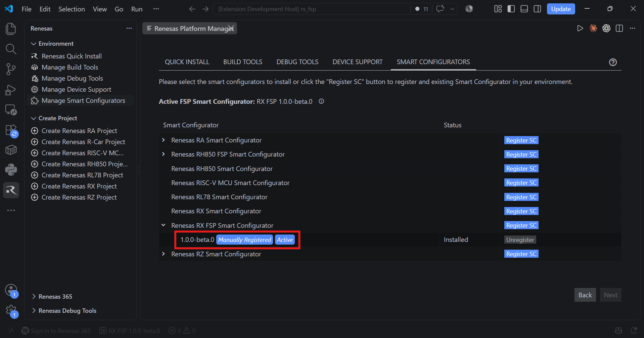Viewport: 644px width, 338px height.
Task: Open errors and warnings status indicator
Action: [x=182, y=331]
